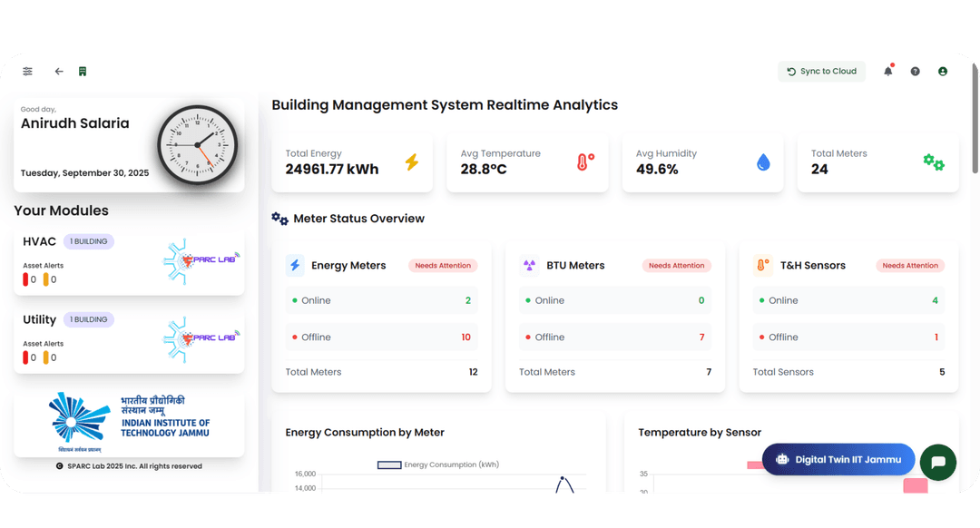Open the user account profile icon
Screen dimensions: 980x528
coord(943,72)
